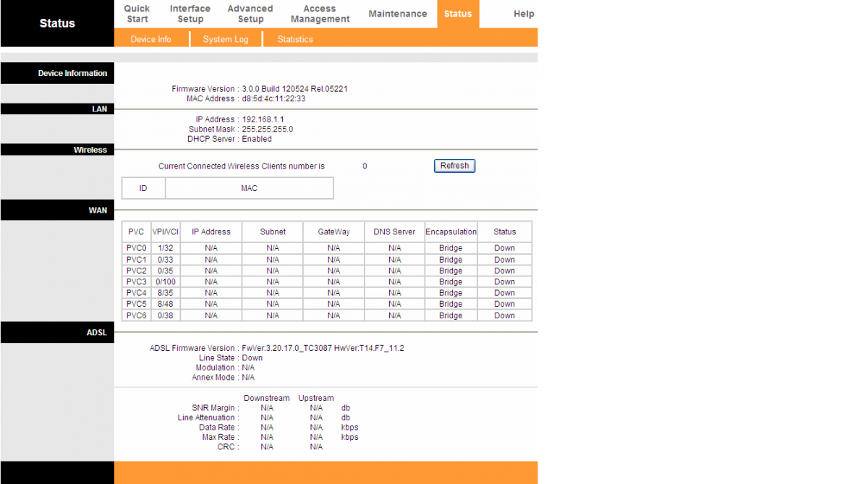Open the System Log submenu

pyautogui.click(x=226, y=39)
